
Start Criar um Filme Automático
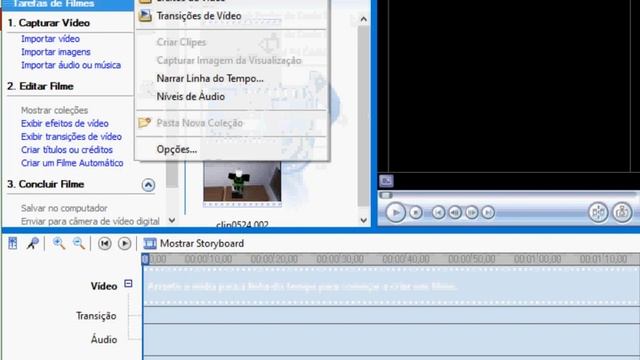[72, 163]
